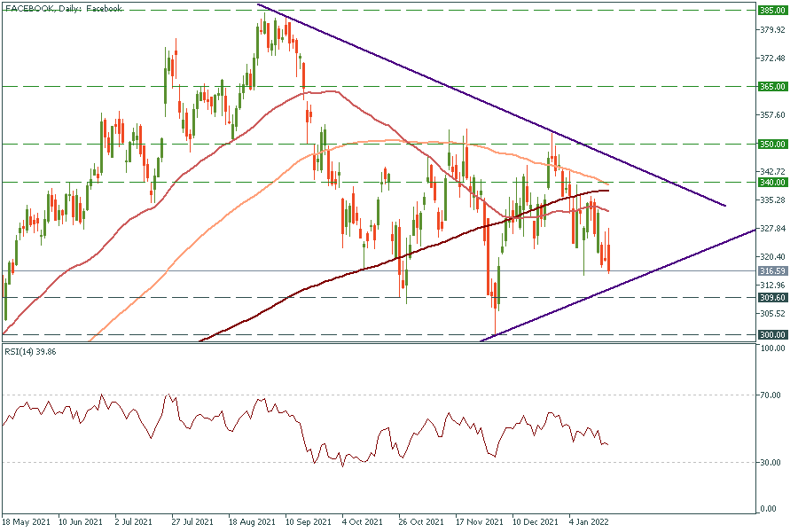
Task: Click the 350.00 price level label
Action: click(x=772, y=144)
